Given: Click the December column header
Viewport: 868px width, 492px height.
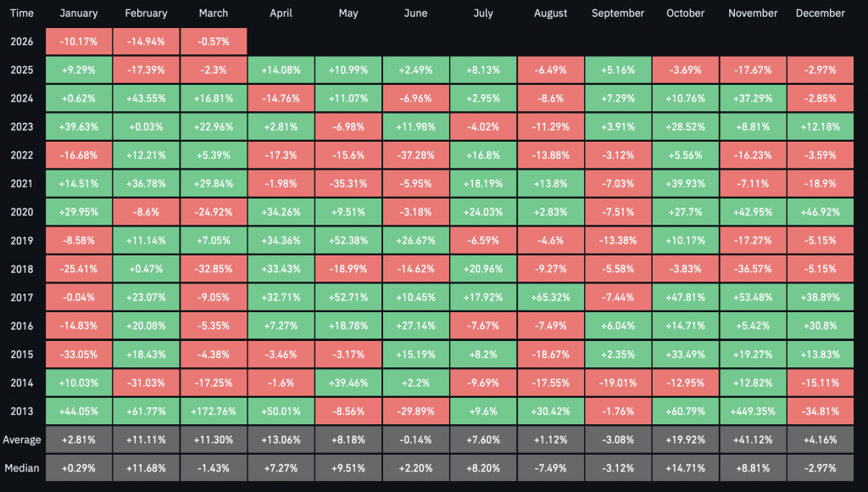Looking at the screenshot, I should pos(821,14).
